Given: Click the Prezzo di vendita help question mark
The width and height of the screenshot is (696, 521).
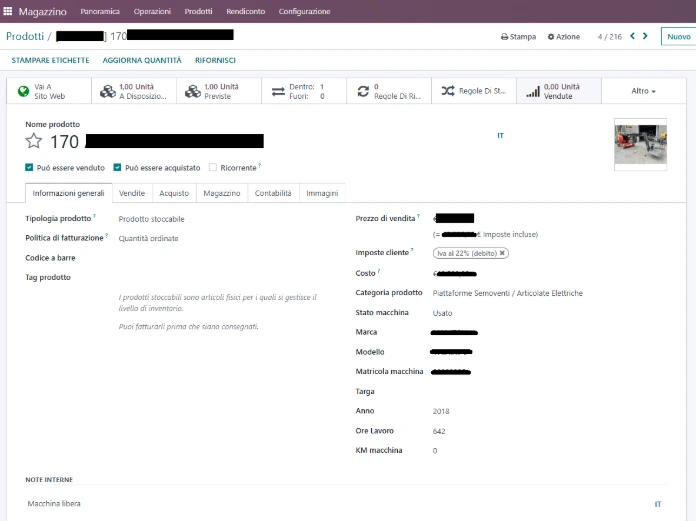Looking at the screenshot, I should point(418,216).
